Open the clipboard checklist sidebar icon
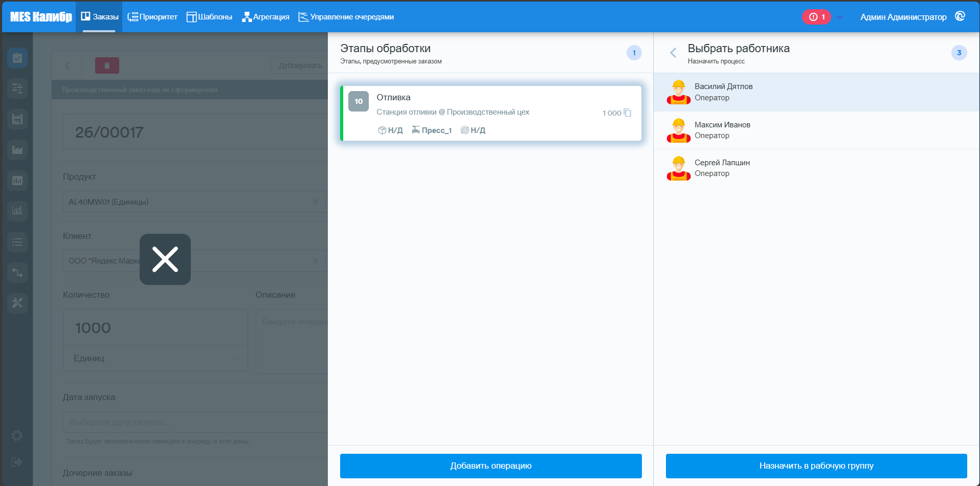 pos(17,58)
